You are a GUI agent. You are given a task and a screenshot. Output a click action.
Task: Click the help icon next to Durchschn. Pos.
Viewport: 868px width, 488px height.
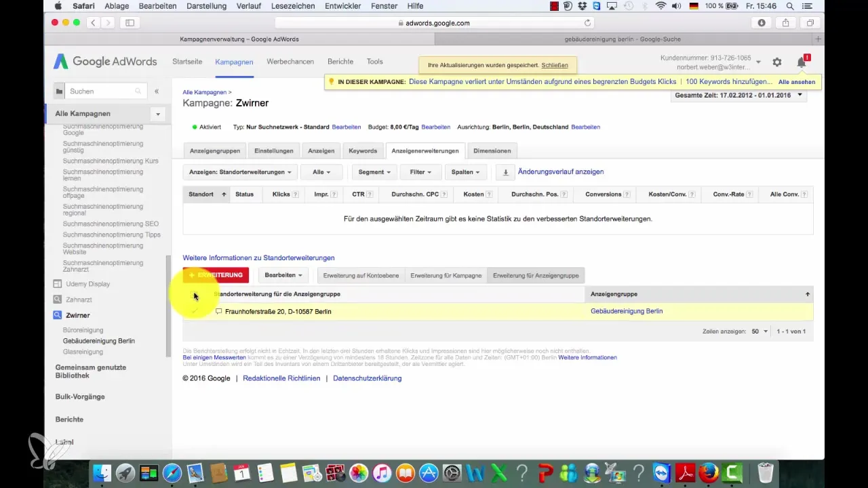pyautogui.click(x=564, y=195)
